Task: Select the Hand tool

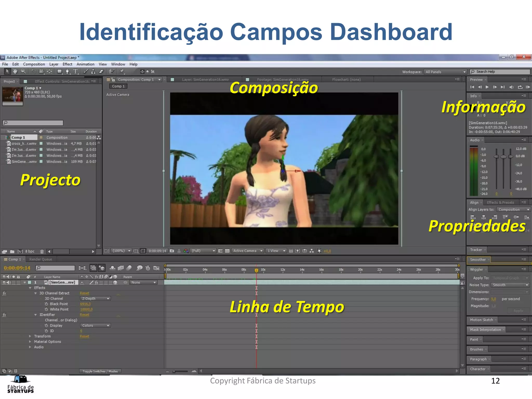Action: click(x=15, y=71)
